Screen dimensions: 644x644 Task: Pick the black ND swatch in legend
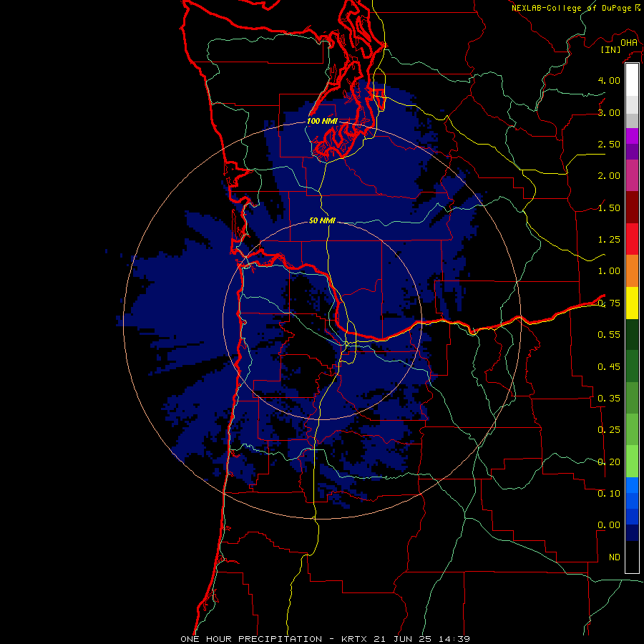click(x=632, y=557)
